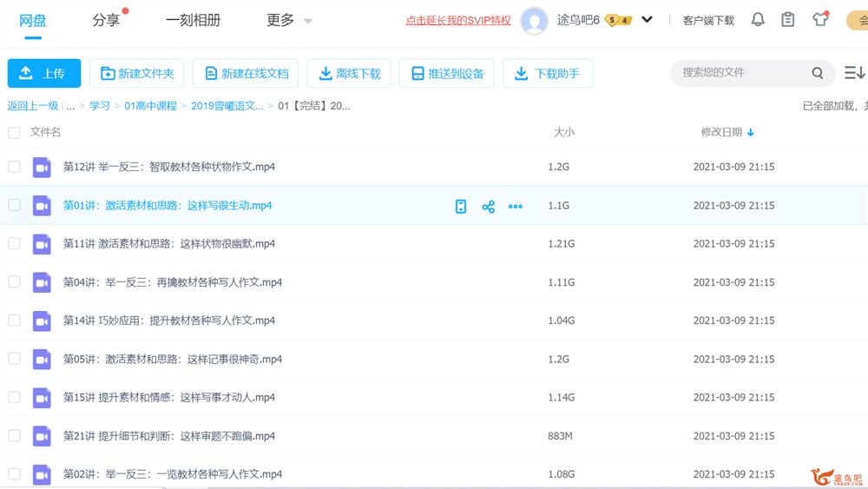
Task: Click 返回上一级 breadcrumb link
Action: (33, 106)
